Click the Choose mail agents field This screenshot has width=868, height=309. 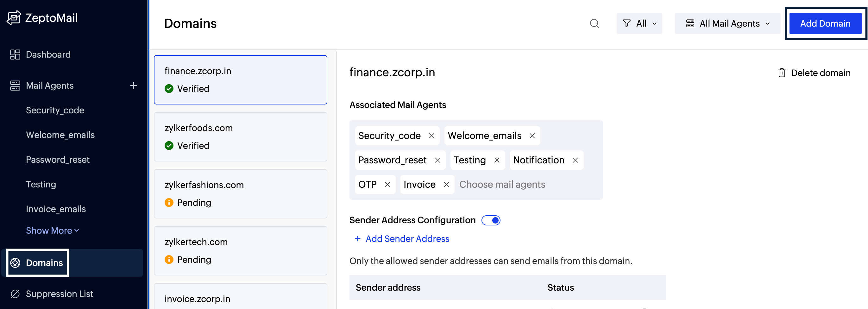coord(502,185)
